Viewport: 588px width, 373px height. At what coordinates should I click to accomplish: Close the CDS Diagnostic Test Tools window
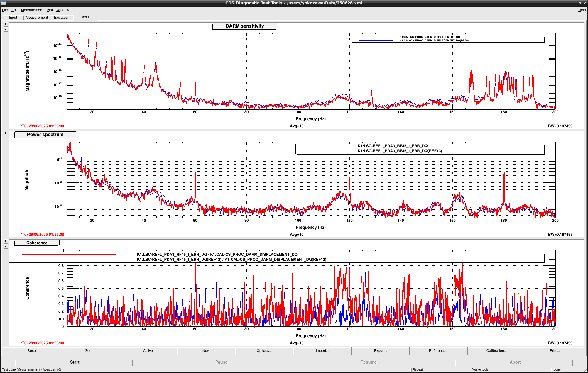pos(584,3)
